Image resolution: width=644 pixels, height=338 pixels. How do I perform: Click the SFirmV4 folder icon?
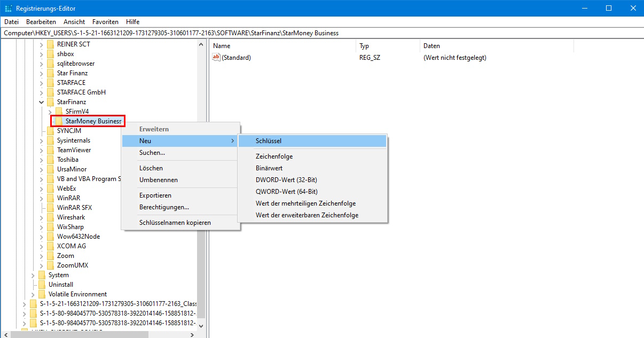[59, 112]
